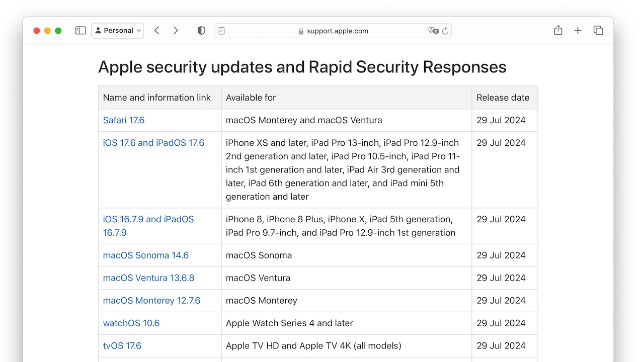Screen dimensions: 644x362
Task: Click the 'iPhone XS and later' description cell
Action: pos(346,170)
